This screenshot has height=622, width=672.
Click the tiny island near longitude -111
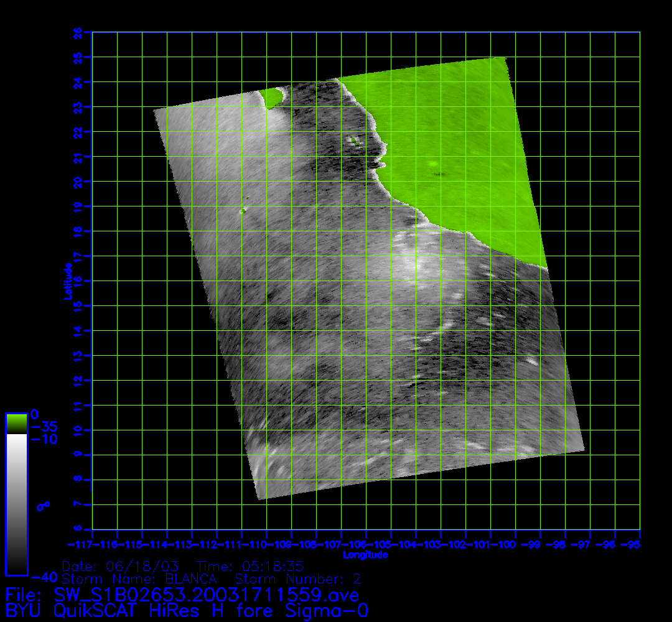click(x=243, y=211)
